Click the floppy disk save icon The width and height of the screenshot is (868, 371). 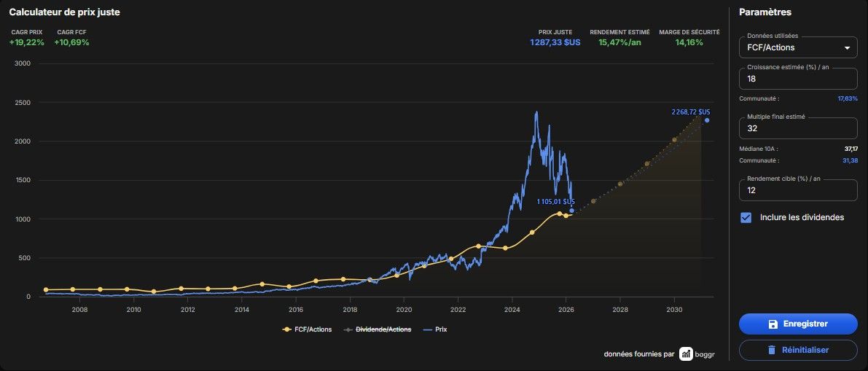click(773, 324)
